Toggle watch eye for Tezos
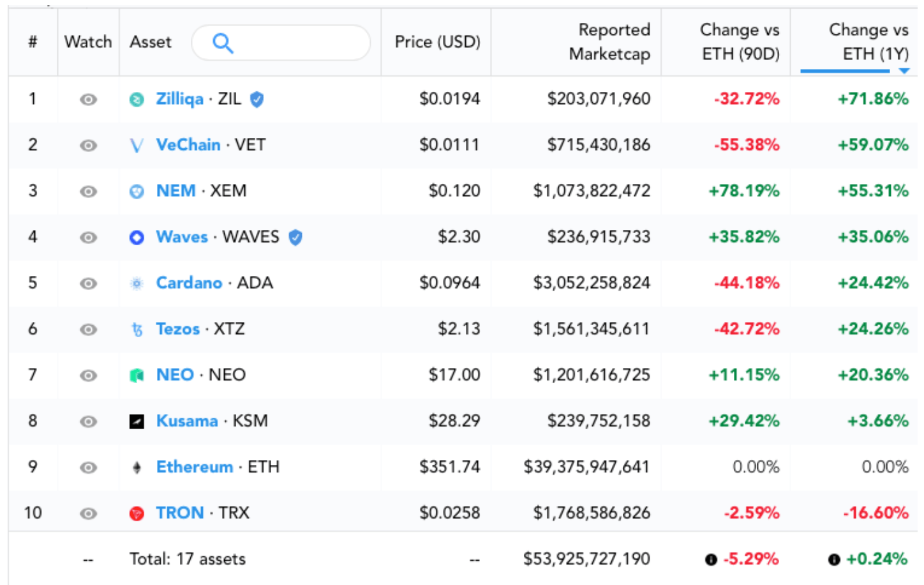 [x=88, y=330]
